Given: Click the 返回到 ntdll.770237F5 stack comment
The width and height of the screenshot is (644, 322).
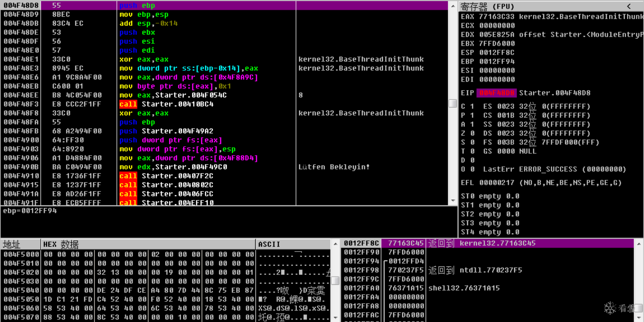Looking at the screenshot, I should pyautogui.click(x=475, y=270).
